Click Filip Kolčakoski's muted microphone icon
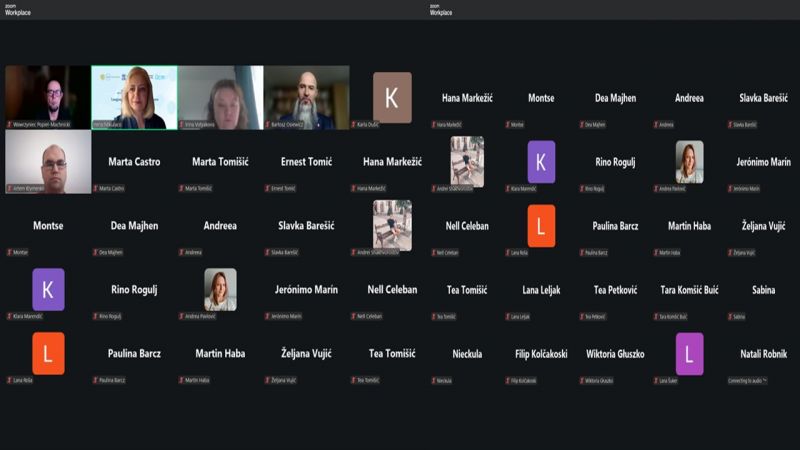Viewport: 800px width, 450px height. (509, 380)
